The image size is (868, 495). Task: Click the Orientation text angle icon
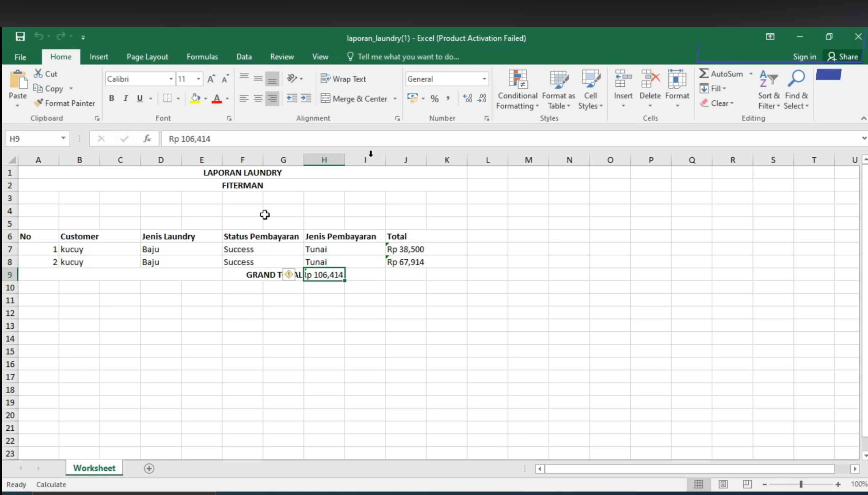(292, 79)
